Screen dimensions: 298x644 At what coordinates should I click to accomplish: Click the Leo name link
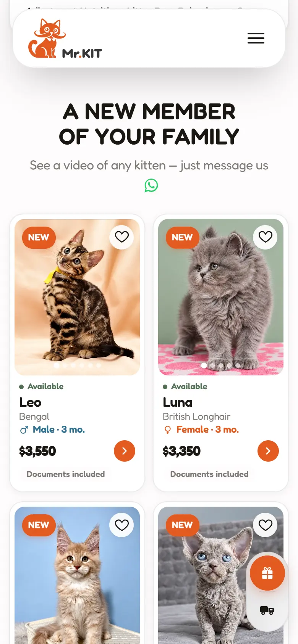30,402
